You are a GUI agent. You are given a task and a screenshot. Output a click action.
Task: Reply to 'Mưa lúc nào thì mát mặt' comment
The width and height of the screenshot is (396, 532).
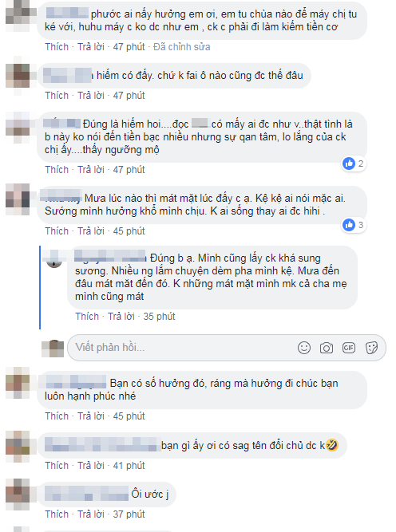pos(91,231)
